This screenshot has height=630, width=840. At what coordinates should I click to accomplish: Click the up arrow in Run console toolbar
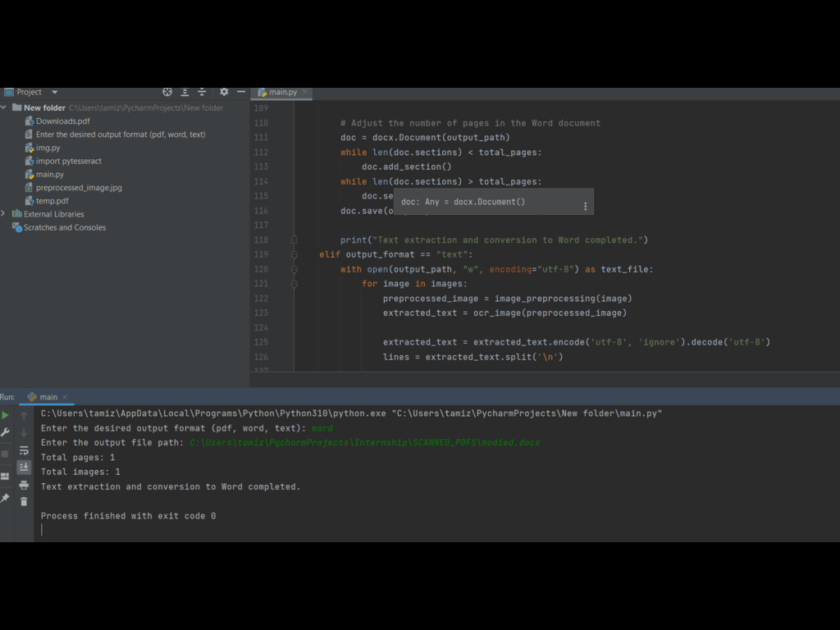point(24,415)
